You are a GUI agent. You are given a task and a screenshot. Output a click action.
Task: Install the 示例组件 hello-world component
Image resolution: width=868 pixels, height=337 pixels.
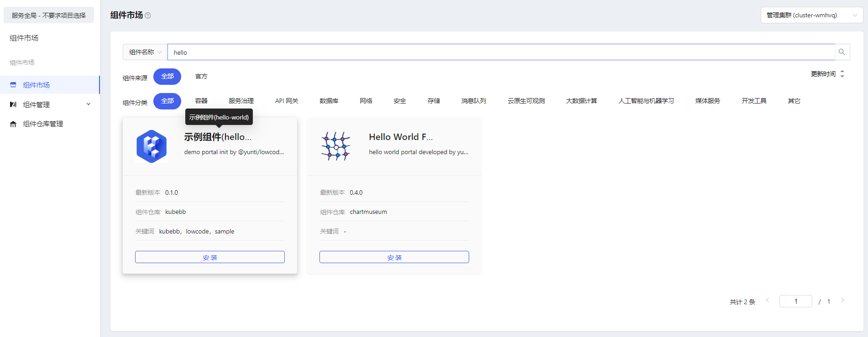[210, 257]
